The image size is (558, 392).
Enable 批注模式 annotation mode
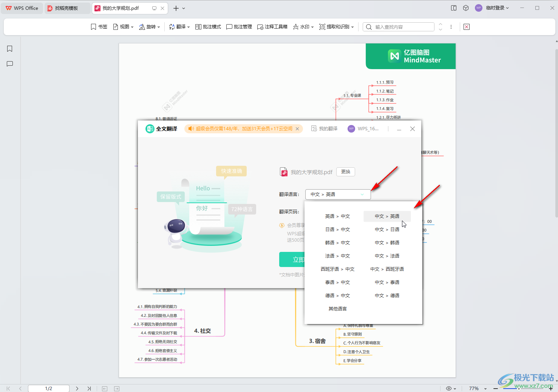coord(208,27)
